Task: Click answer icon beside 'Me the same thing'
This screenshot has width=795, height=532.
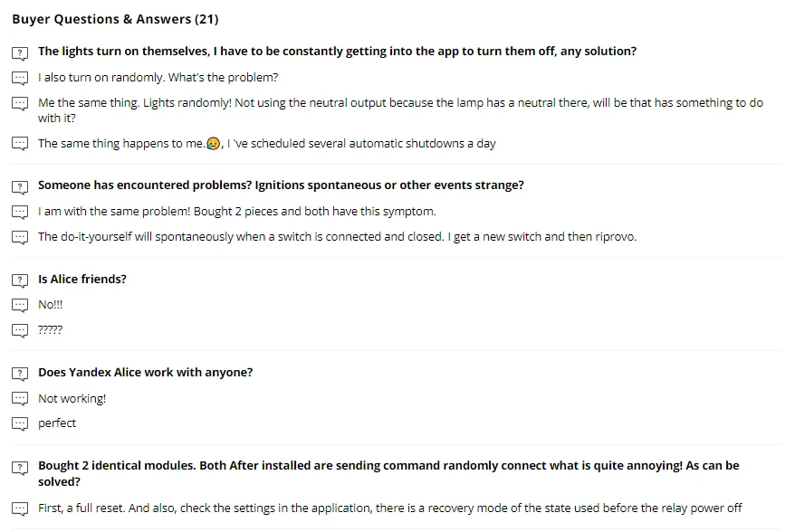Action: coord(20,104)
